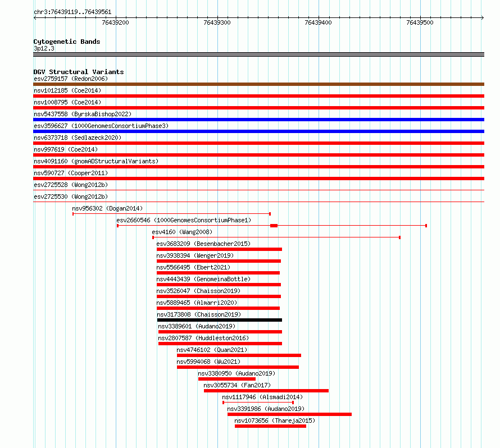Viewport: 500px width, 448px height.
Task: Click red bar under nsv1073656
Action: click(270, 426)
